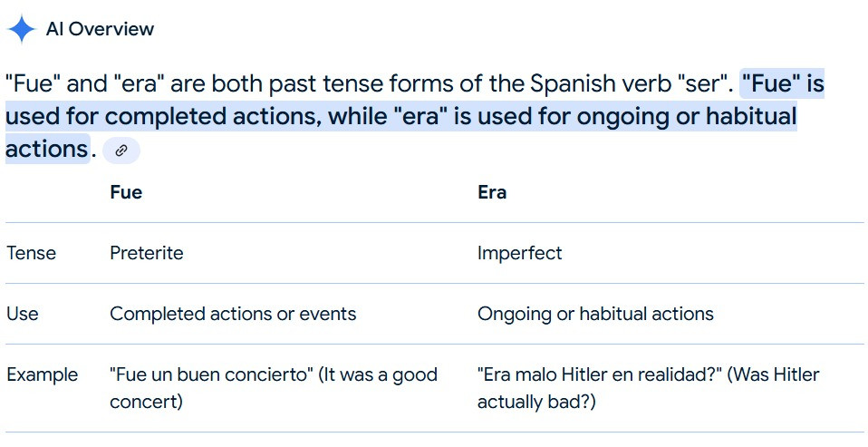Image resolution: width=868 pixels, height=447 pixels.
Task: Click the Imperfect table cell
Action: tap(520, 253)
